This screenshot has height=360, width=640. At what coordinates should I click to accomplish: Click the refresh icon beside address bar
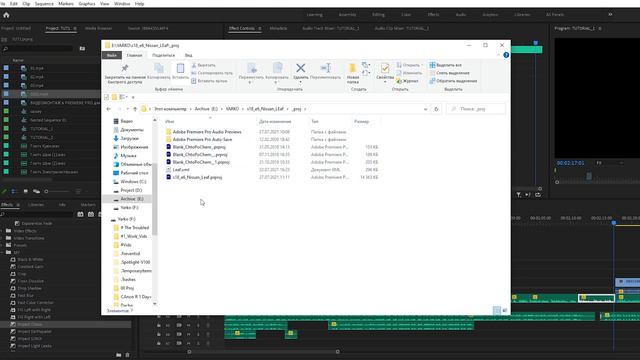click(436, 109)
